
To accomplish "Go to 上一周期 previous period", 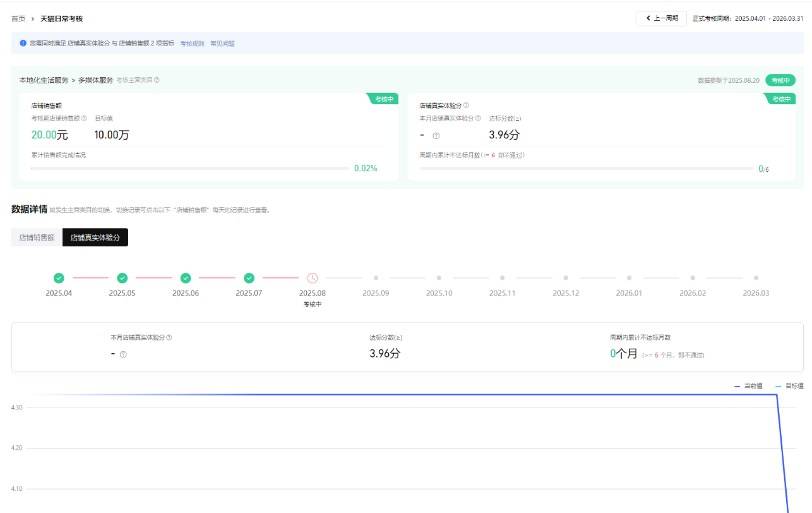I will [x=661, y=18].
